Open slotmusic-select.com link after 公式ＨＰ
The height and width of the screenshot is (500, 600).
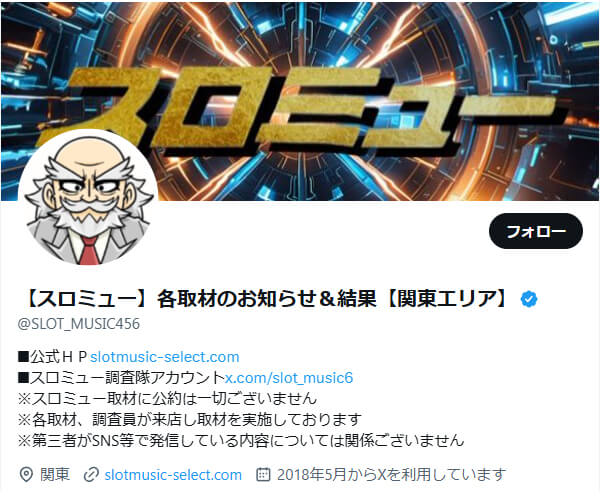coord(165,357)
